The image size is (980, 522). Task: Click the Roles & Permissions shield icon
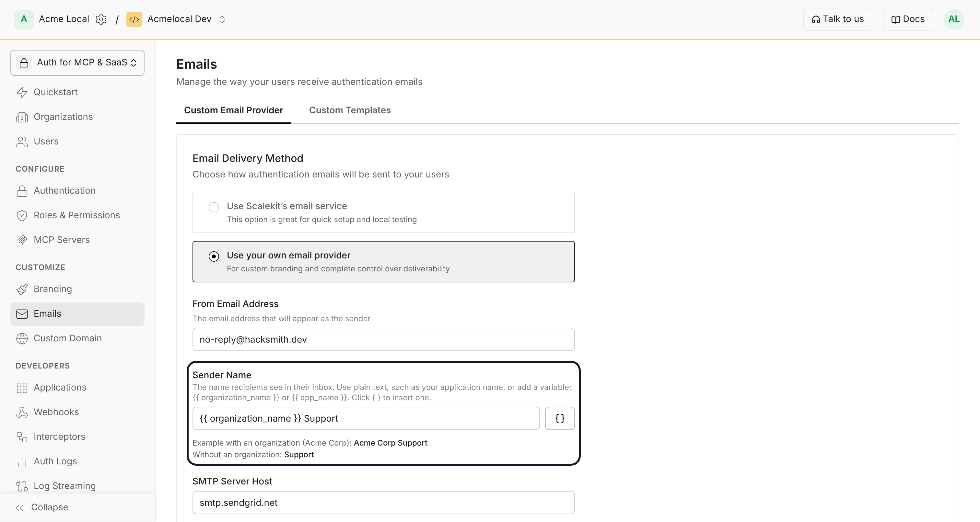(x=22, y=216)
